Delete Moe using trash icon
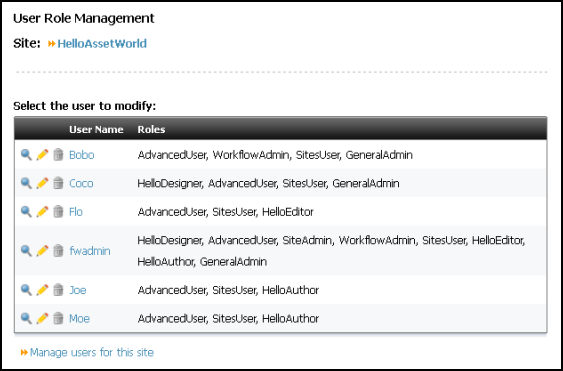Image resolution: width=563 pixels, height=371 pixels. click(x=58, y=318)
